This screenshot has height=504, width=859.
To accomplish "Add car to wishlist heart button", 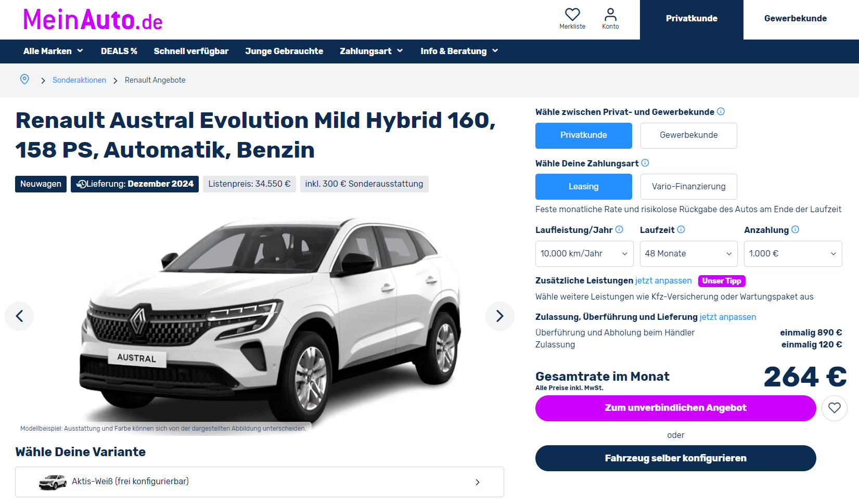I will coord(834,408).
